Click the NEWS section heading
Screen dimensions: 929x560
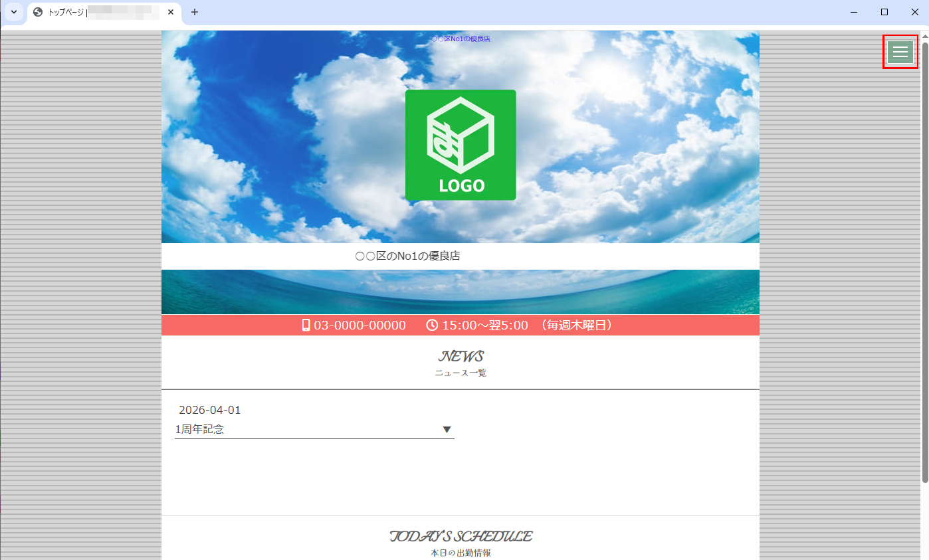pyautogui.click(x=461, y=357)
